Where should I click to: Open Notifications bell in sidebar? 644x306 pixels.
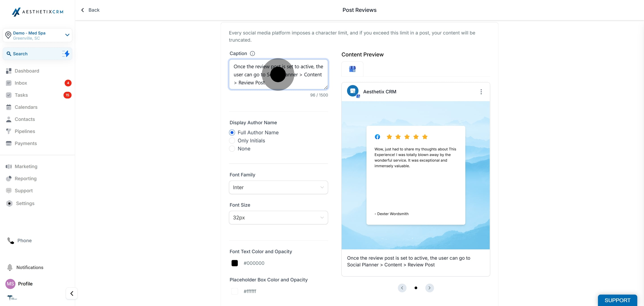pos(10,267)
